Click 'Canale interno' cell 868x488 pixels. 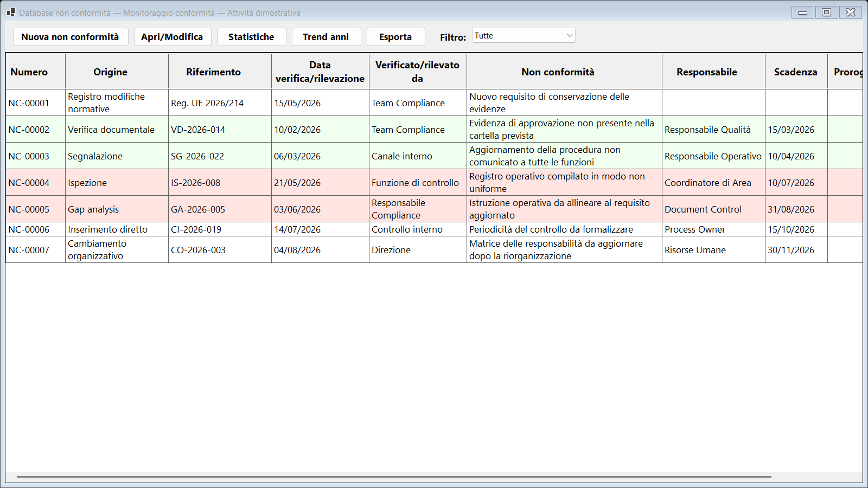[x=418, y=156]
